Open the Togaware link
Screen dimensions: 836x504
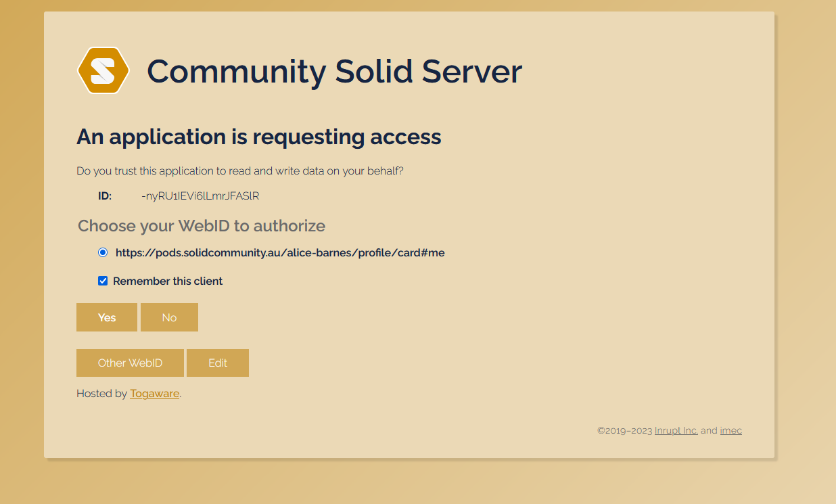(x=154, y=393)
